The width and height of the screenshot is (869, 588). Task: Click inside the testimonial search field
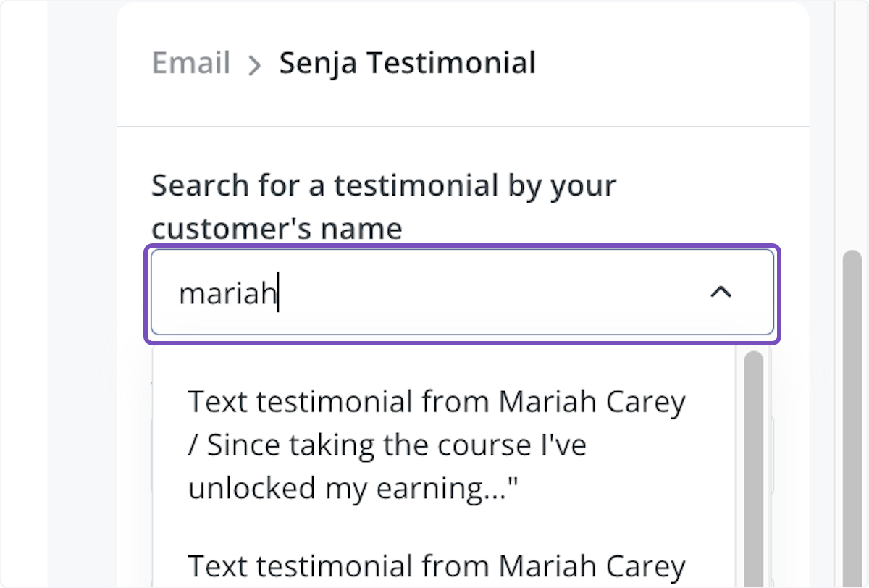pyautogui.click(x=434, y=292)
